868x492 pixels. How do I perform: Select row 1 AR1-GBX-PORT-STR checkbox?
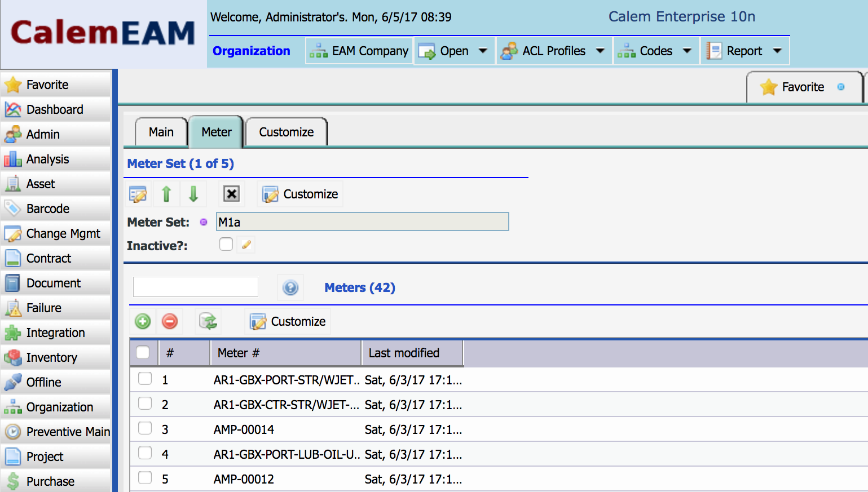tap(145, 378)
